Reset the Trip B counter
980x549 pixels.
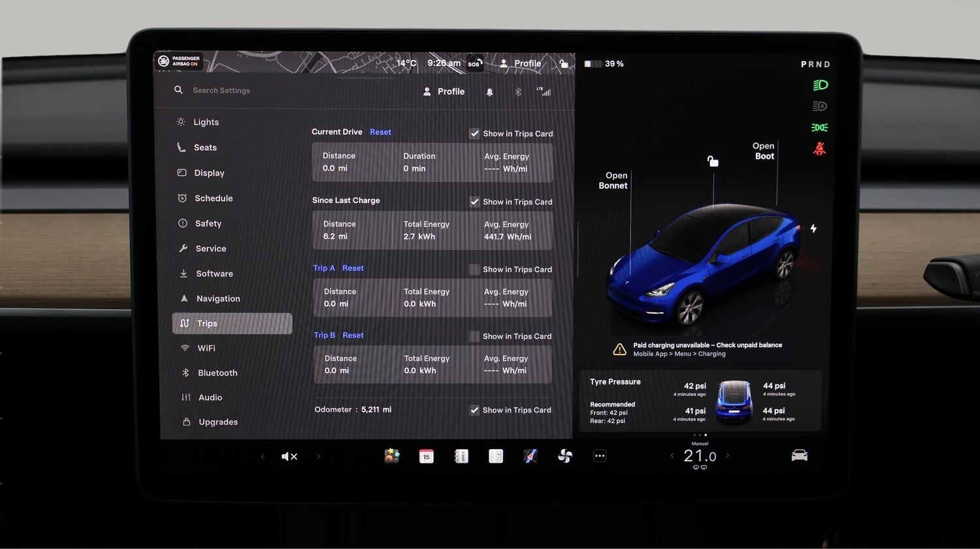[x=353, y=335]
